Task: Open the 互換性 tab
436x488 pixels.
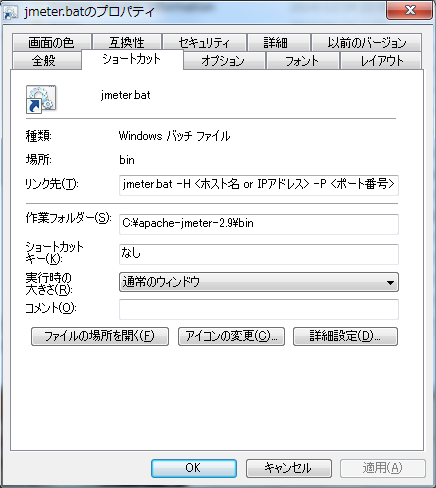Action: (127, 42)
